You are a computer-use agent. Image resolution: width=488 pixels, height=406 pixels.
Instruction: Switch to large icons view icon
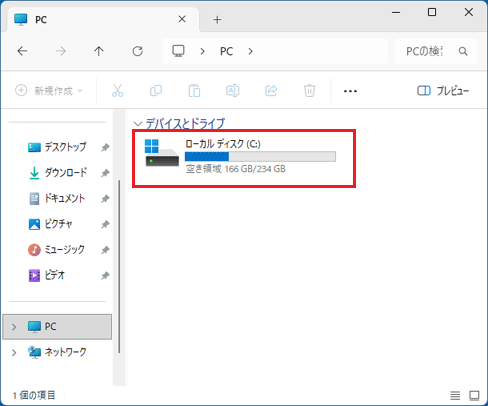tap(474, 396)
